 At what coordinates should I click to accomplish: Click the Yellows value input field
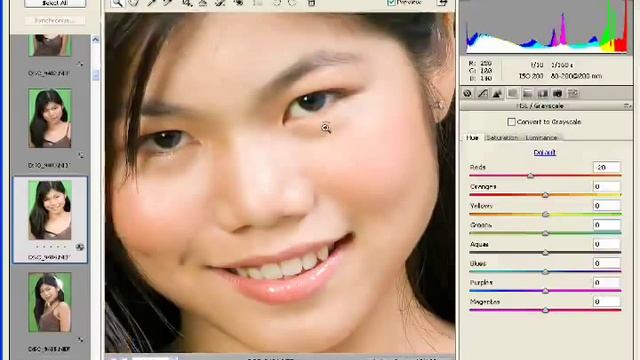coord(607,206)
